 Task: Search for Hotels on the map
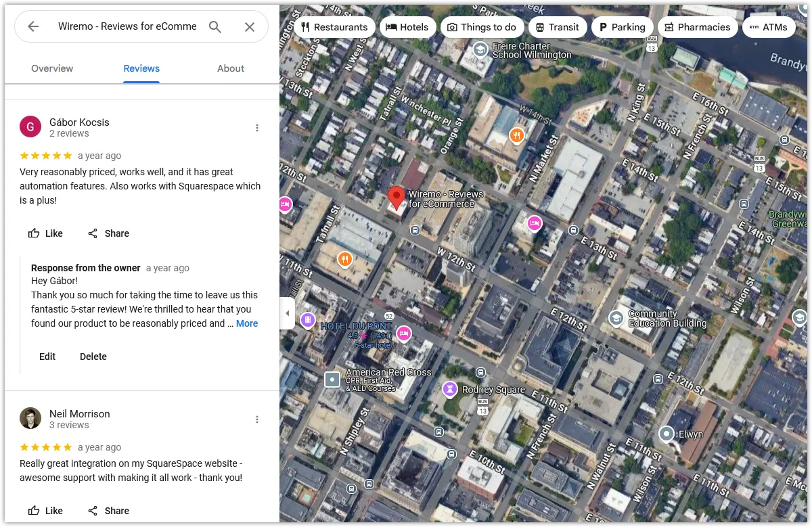point(408,27)
